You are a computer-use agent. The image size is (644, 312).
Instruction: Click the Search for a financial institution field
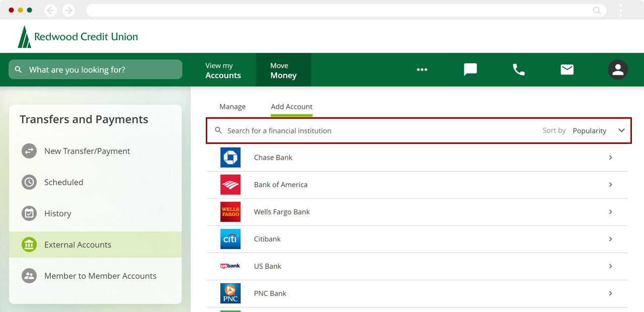372,131
